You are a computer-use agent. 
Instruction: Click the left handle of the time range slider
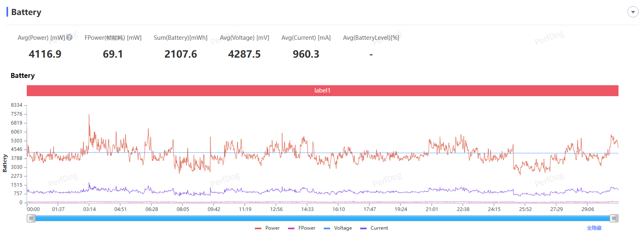(x=31, y=218)
